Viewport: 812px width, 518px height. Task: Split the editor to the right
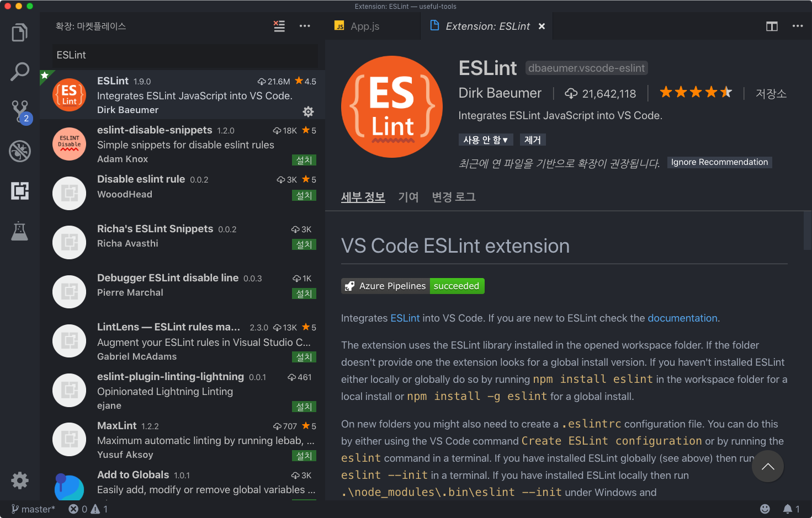tap(772, 26)
